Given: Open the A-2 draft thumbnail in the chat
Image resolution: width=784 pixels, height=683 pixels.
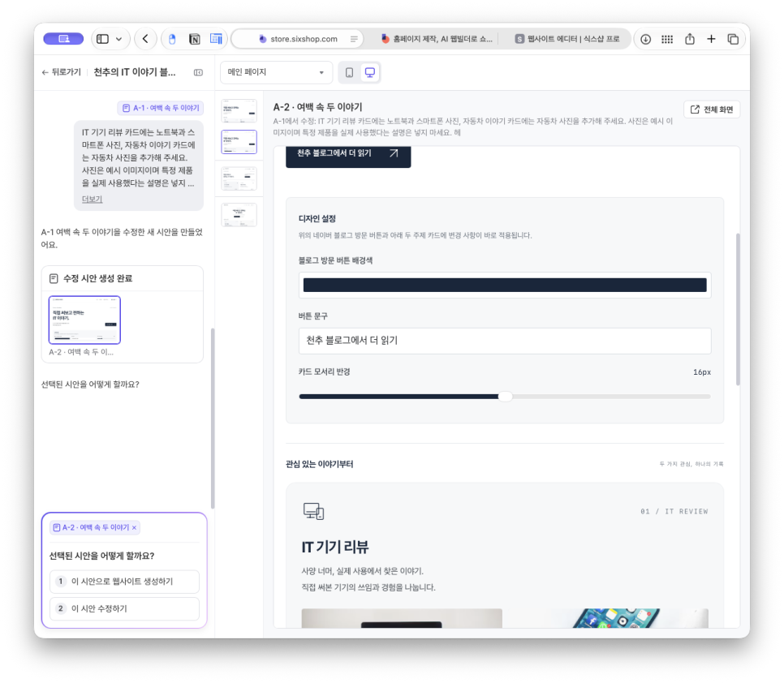Looking at the screenshot, I should 84,320.
